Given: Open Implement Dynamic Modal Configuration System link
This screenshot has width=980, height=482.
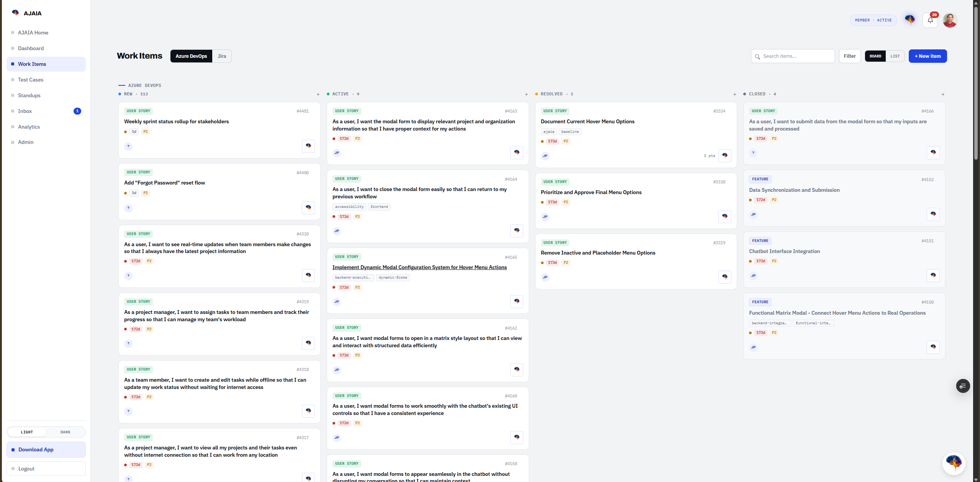Looking at the screenshot, I should click(420, 267).
